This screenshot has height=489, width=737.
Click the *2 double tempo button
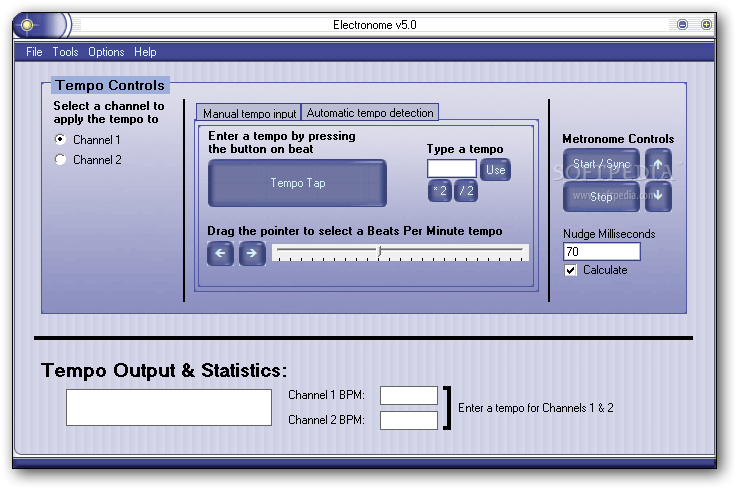[x=440, y=191]
